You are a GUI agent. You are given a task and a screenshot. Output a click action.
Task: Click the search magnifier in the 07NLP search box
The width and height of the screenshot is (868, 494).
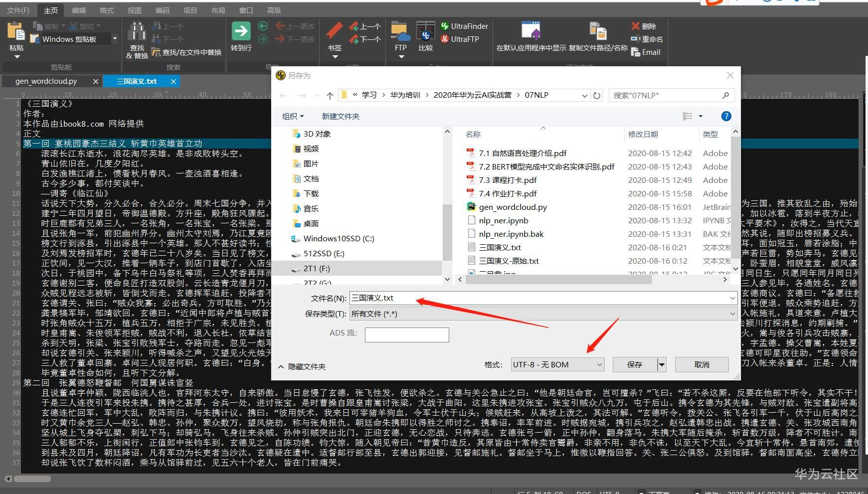(x=726, y=95)
